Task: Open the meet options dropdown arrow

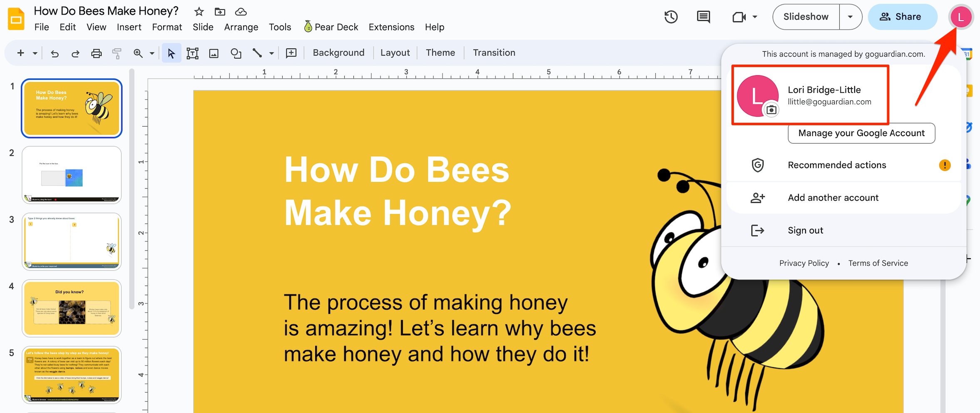Action: tap(755, 17)
